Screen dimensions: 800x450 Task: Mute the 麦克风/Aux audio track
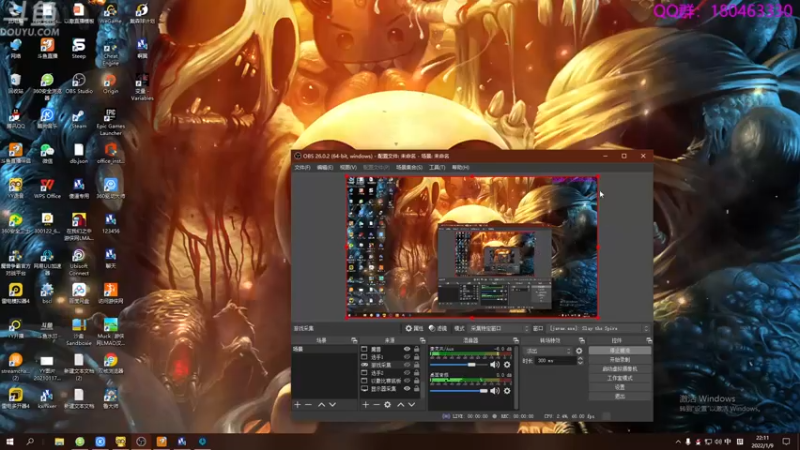(494, 365)
